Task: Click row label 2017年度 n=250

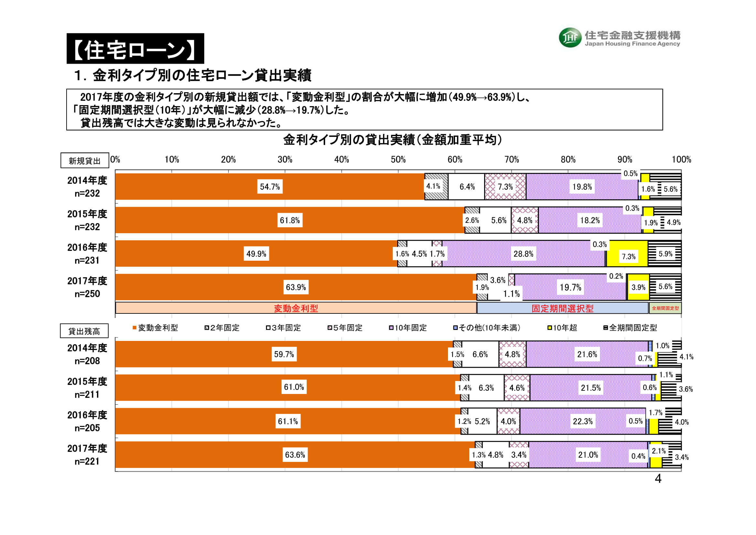Action: pos(87,287)
